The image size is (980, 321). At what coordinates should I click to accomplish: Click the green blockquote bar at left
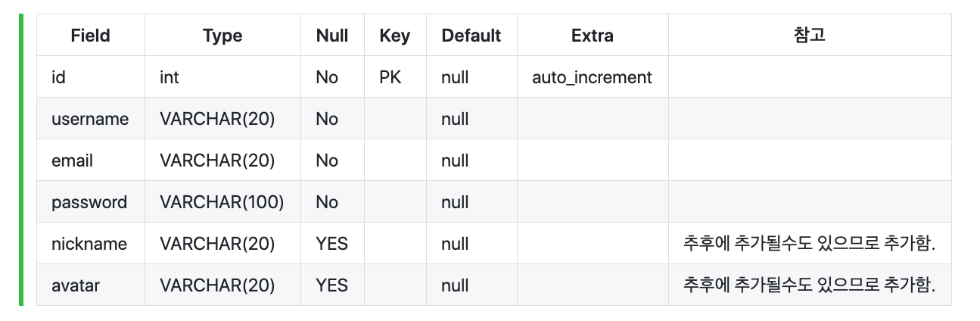click(x=21, y=160)
